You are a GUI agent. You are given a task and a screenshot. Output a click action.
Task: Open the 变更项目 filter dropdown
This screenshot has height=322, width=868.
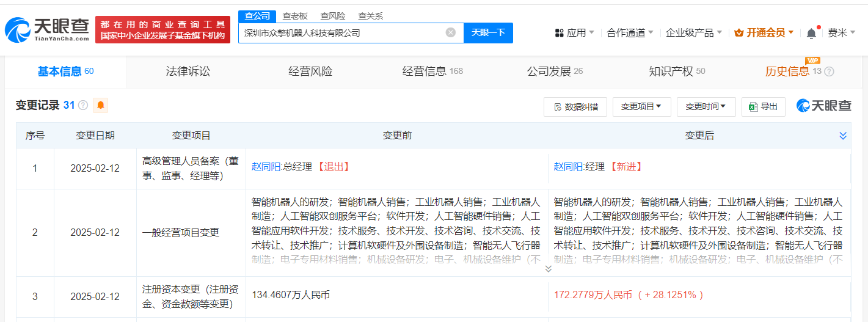tap(641, 107)
